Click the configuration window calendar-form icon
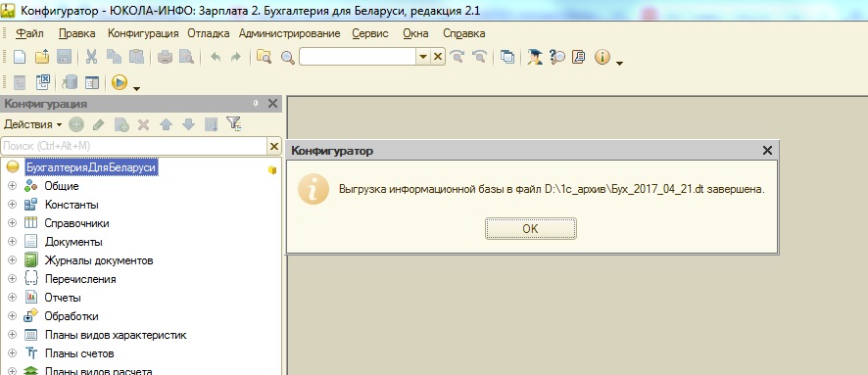Screen dimensions: 868x375 [x=92, y=83]
